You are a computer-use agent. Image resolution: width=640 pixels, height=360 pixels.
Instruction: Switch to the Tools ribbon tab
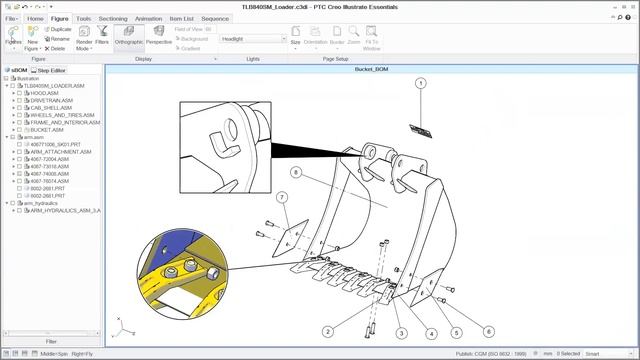(83, 19)
